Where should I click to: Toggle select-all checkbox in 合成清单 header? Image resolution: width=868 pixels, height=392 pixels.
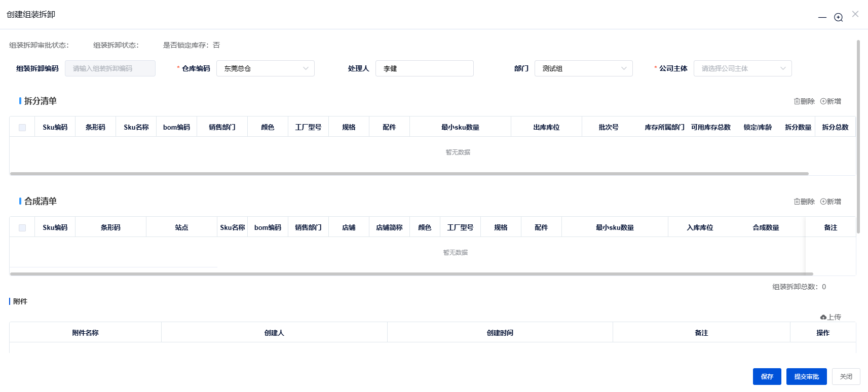coord(22,227)
